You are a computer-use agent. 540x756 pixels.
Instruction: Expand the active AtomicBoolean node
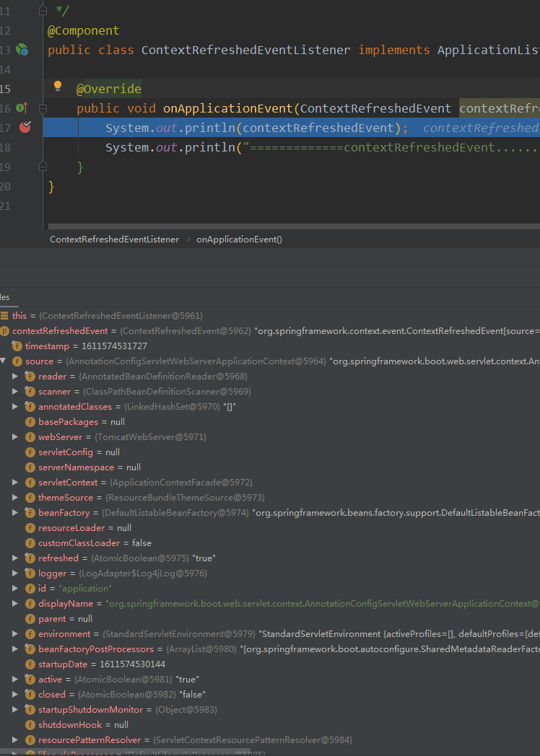point(15,680)
